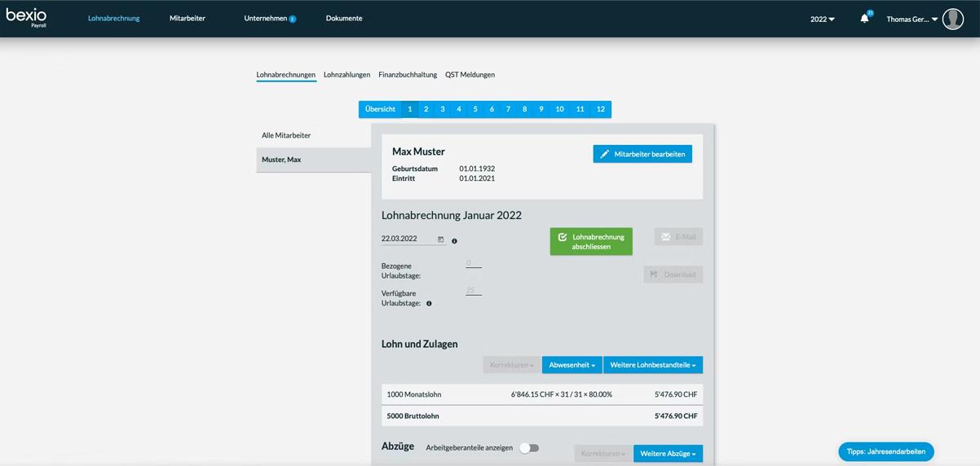
Task: Click the Unternehmen notification badge
Action: point(293,19)
